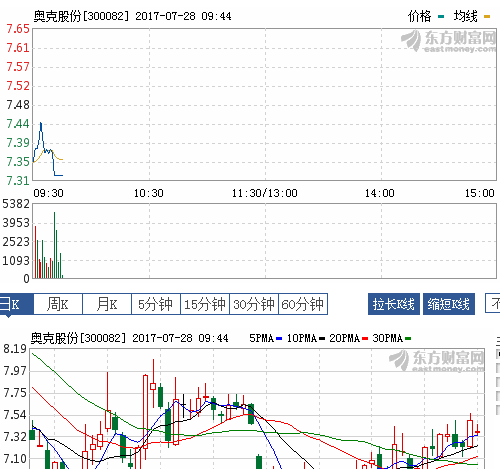Open the 60分钟 chart tab
This screenshot has width=500, height=469.
coord(303,304)
